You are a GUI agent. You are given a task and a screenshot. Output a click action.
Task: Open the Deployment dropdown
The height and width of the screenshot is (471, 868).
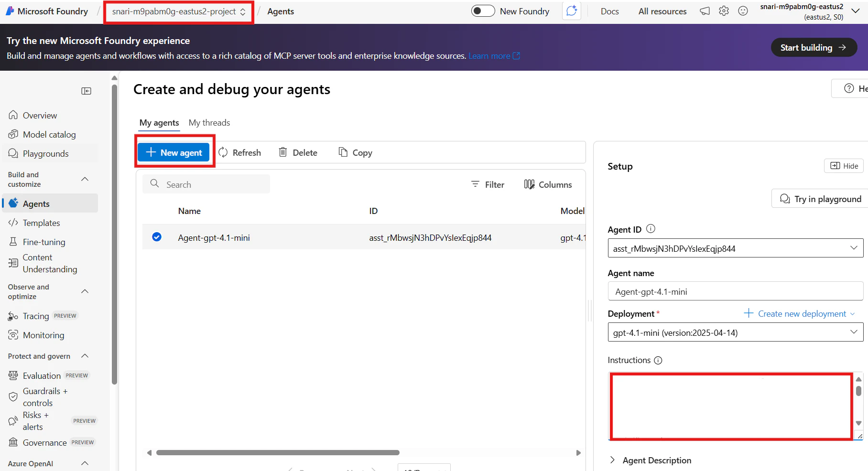[735, 332]
